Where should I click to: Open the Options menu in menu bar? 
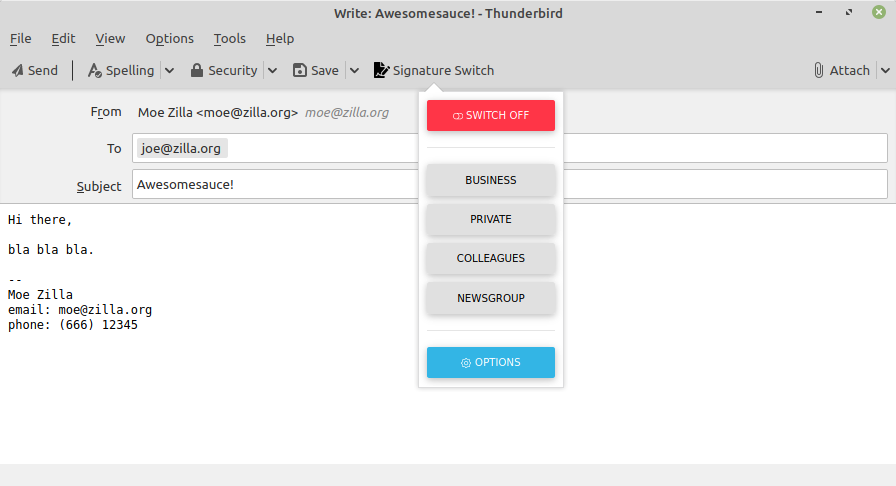[169, 39]
